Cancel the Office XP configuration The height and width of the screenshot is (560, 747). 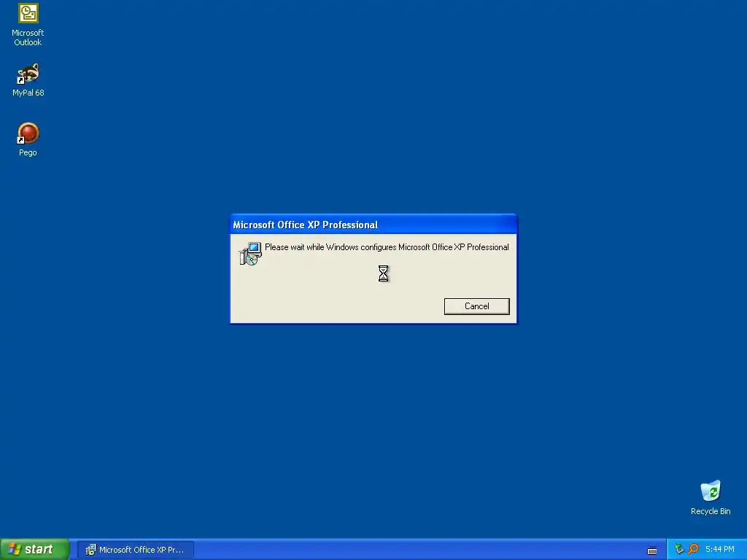tap(477, 306)
